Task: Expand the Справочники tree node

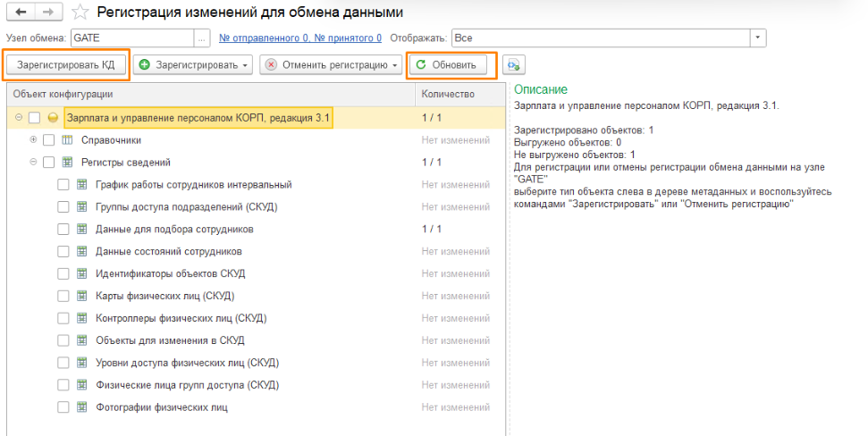Action: (34, 140)
